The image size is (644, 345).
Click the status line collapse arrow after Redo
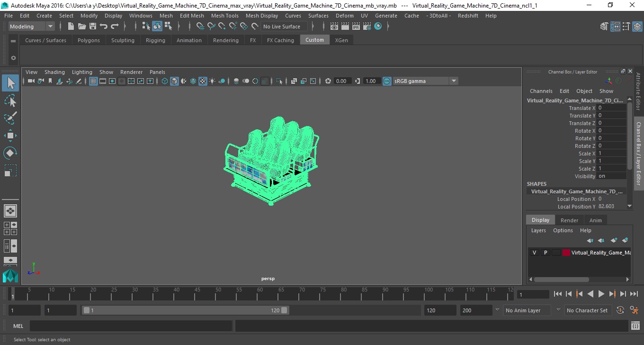pos(125,27)
